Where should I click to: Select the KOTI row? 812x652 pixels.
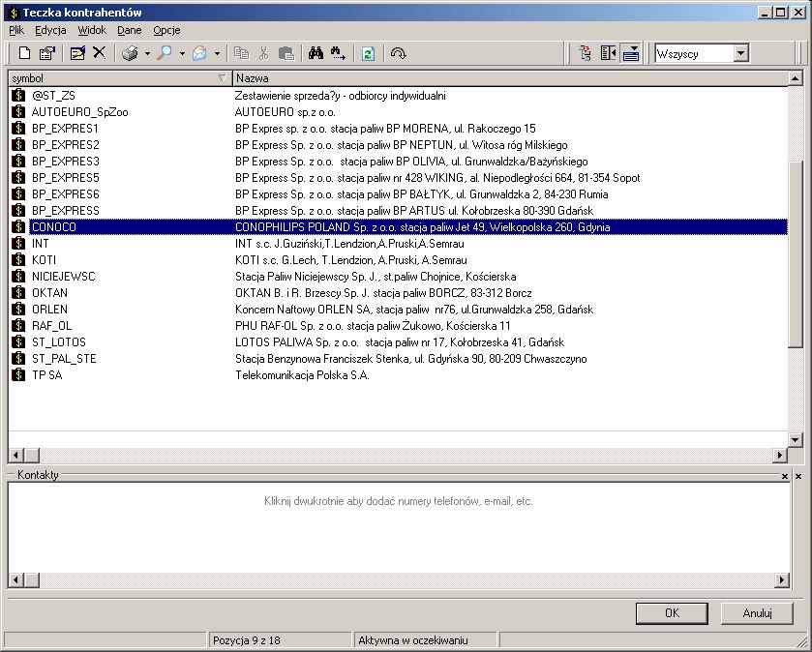(398, 260)
